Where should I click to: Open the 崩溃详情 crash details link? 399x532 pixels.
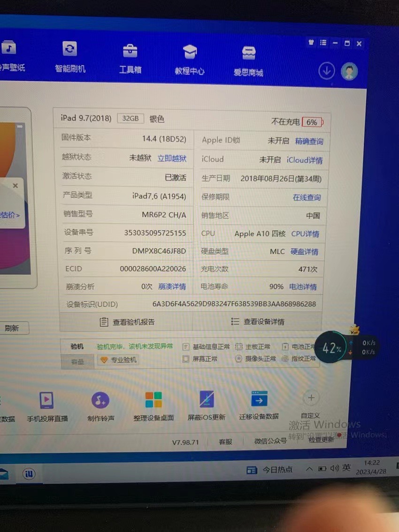172,286
